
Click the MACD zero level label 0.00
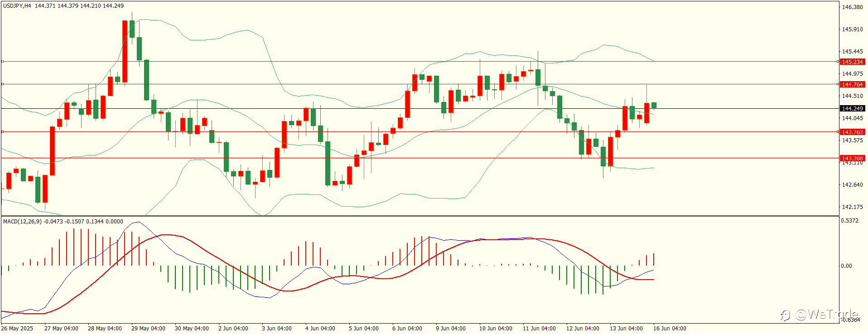[846, 266]
